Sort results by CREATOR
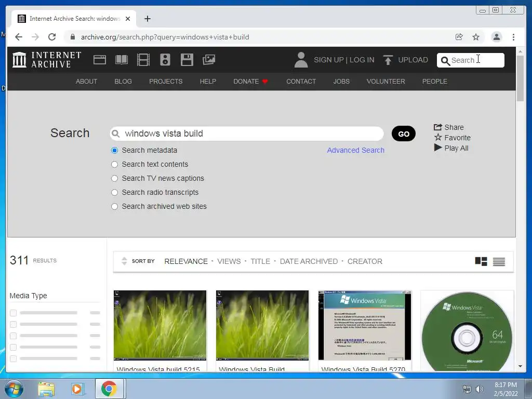The image size is (532, 399). point(365,261)
